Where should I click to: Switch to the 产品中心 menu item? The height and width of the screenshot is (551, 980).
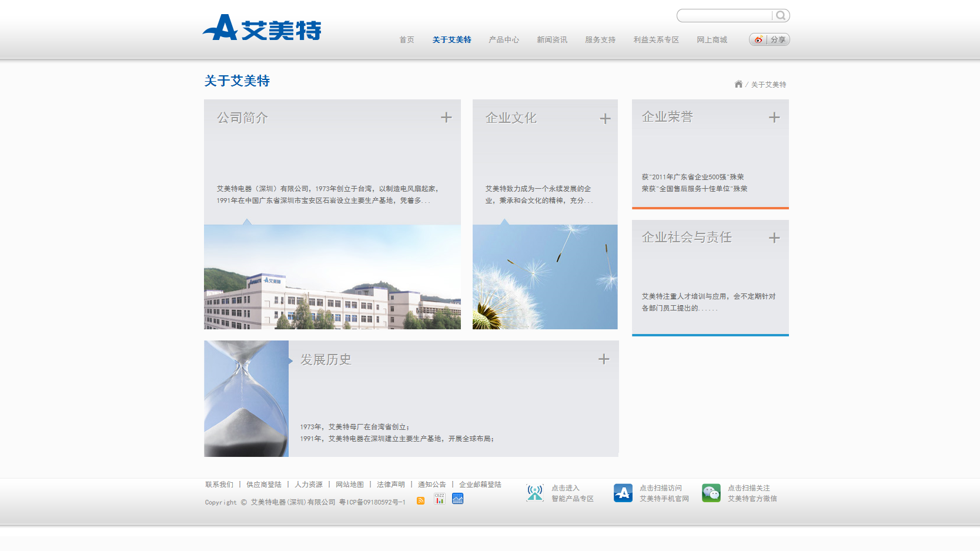[504, 39]
